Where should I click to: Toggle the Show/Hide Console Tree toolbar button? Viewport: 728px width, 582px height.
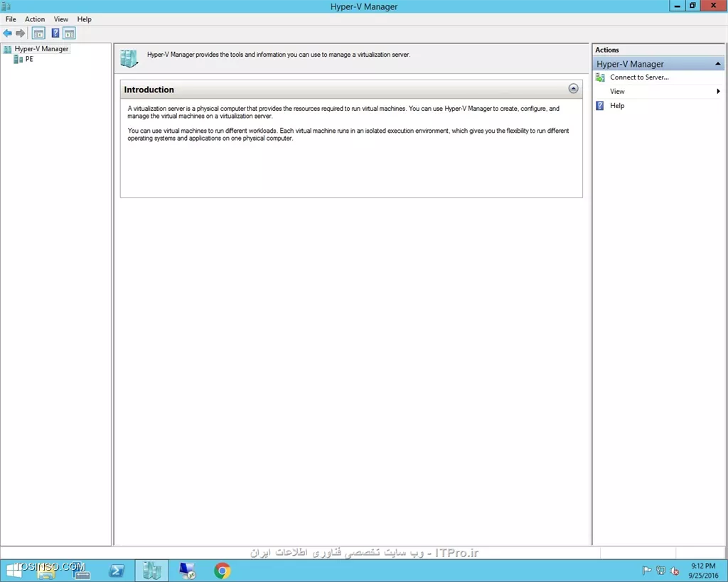tap(38, 33)
